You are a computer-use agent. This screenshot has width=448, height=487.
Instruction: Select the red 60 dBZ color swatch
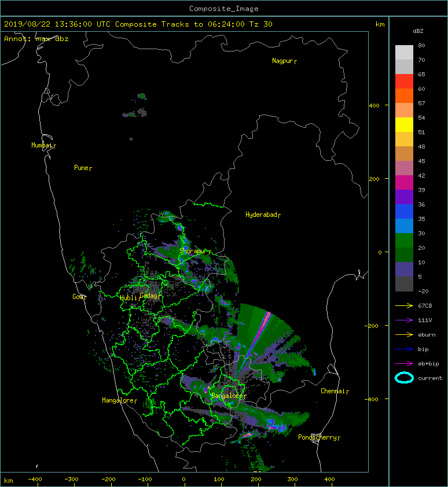[x=404, y=82]
